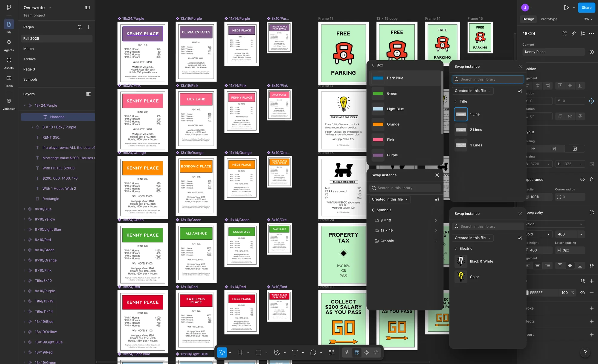Viewport: 598px width, 364px height.
Task: Expand the 8×10/Blue layer
Action: coord(25,209)
